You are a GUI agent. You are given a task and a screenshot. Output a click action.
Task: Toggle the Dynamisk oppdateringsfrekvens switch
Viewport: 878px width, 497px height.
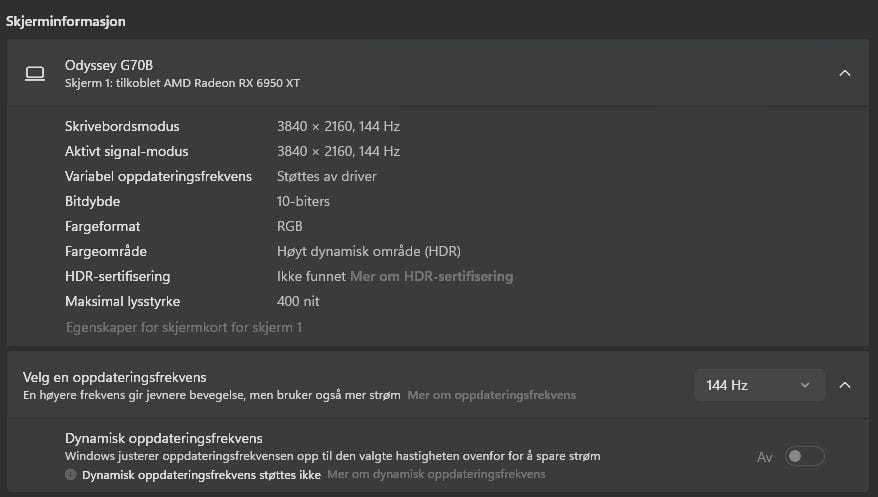pos(805,456)
